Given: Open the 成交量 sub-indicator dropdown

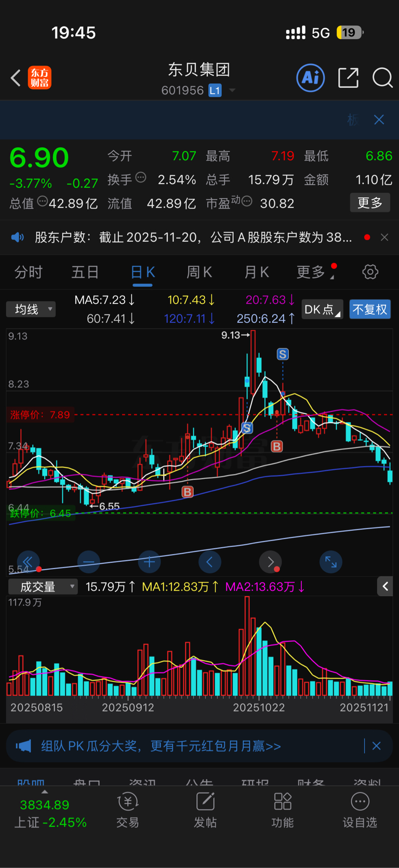Looking at the screenshot, I should pos(43,587).
